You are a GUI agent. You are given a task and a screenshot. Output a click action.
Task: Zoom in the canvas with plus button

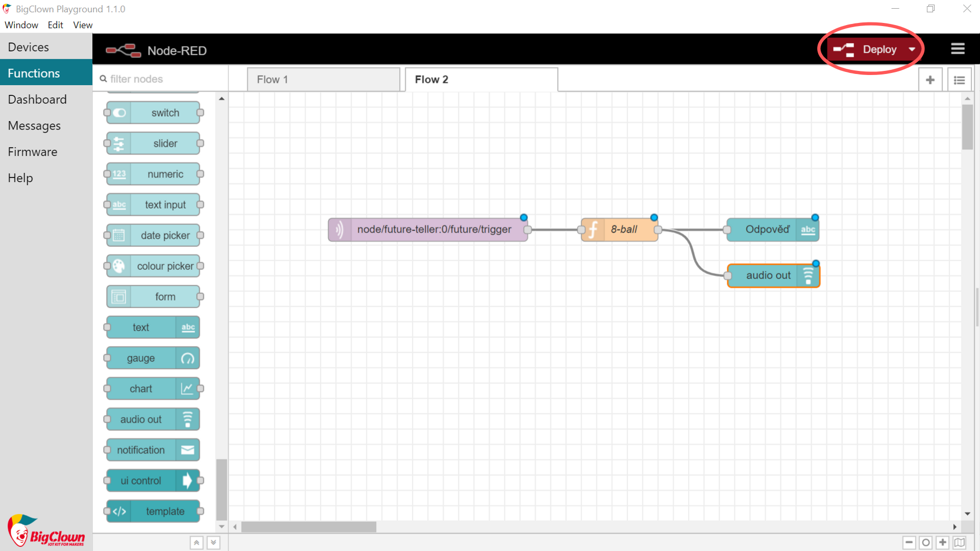943,543
